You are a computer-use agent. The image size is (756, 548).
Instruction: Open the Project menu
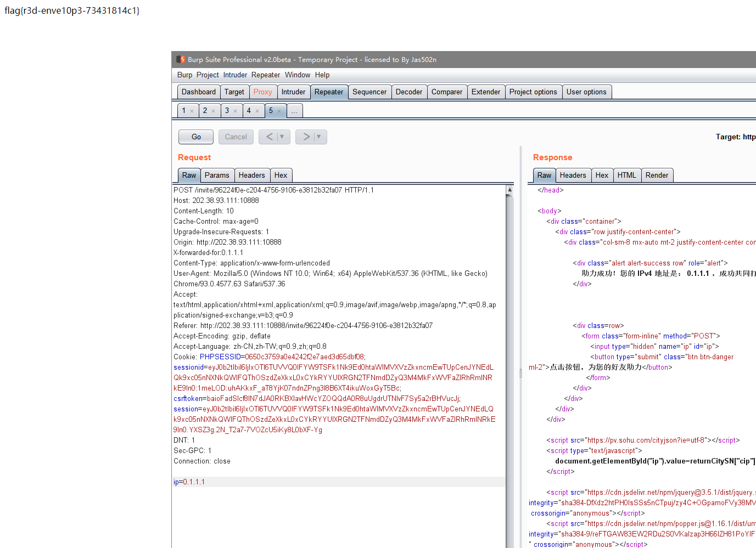point(208,75)
